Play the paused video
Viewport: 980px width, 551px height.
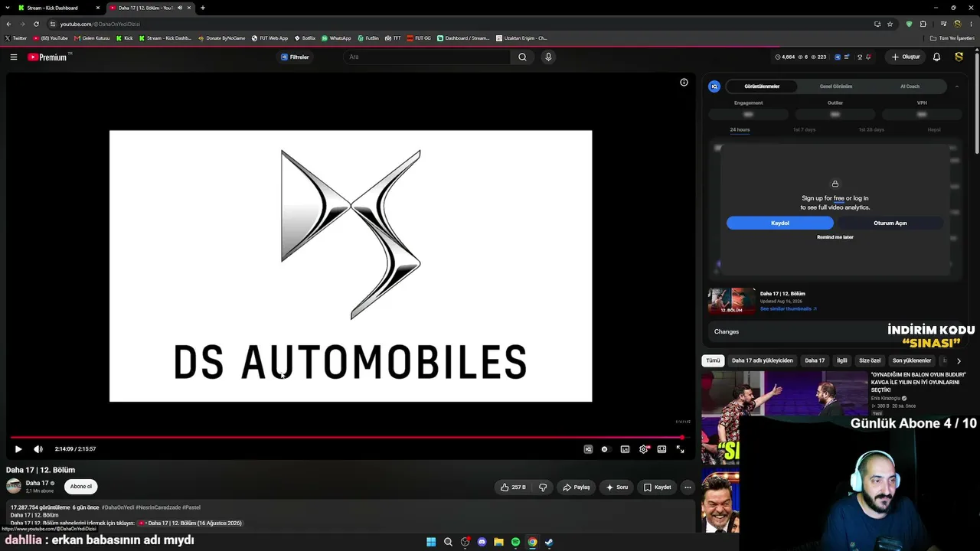click(18, 449)
